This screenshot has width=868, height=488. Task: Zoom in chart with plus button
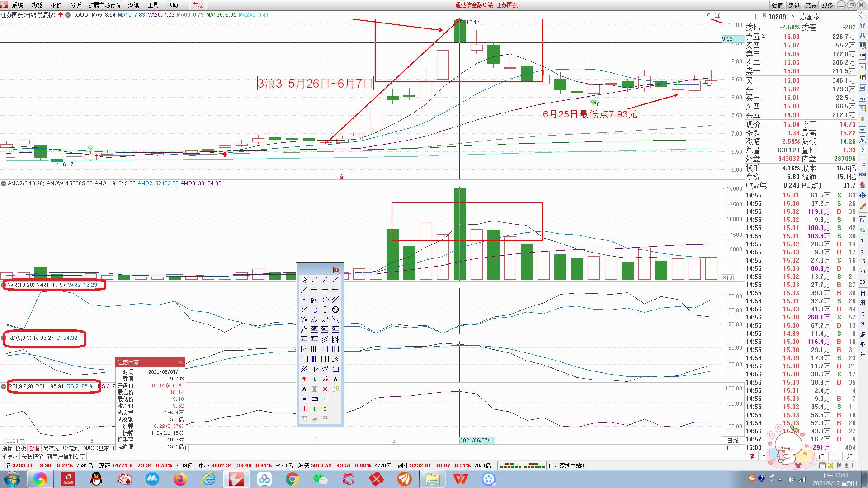727,448
